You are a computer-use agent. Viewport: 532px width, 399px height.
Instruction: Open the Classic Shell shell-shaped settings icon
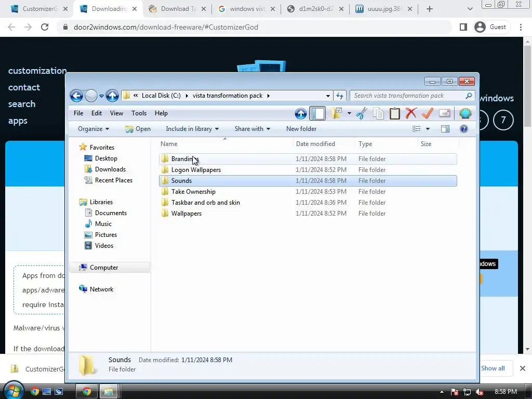[465, 113]
